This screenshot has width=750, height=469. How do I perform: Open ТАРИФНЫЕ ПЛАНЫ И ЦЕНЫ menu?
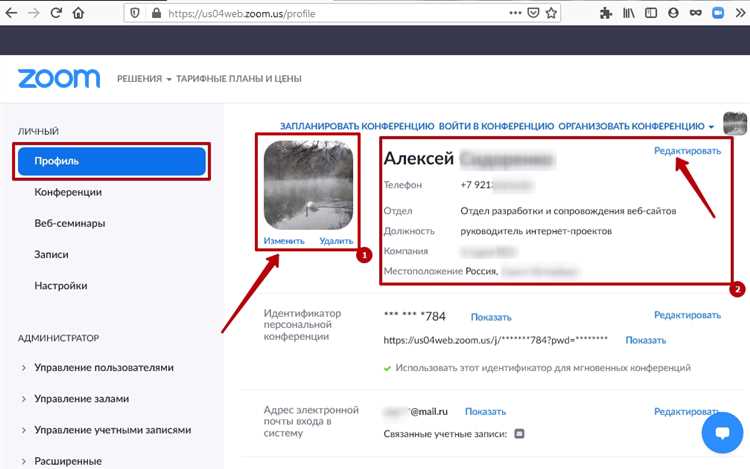point(239,79)
